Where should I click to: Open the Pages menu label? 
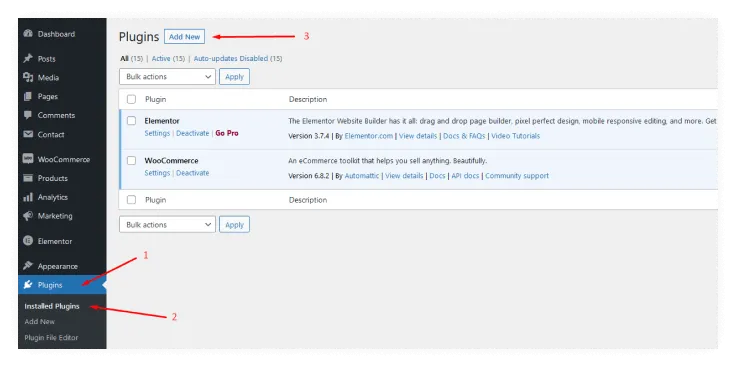coord(48,96)
